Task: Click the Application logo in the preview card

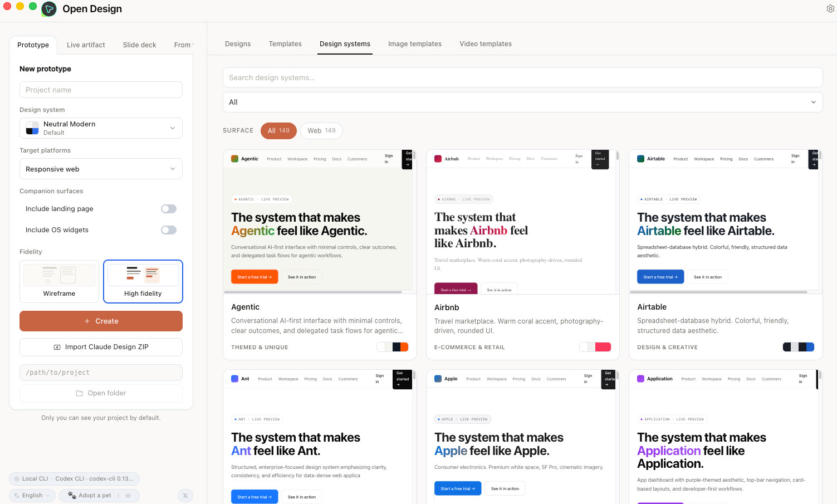Action: click(640, 379)
